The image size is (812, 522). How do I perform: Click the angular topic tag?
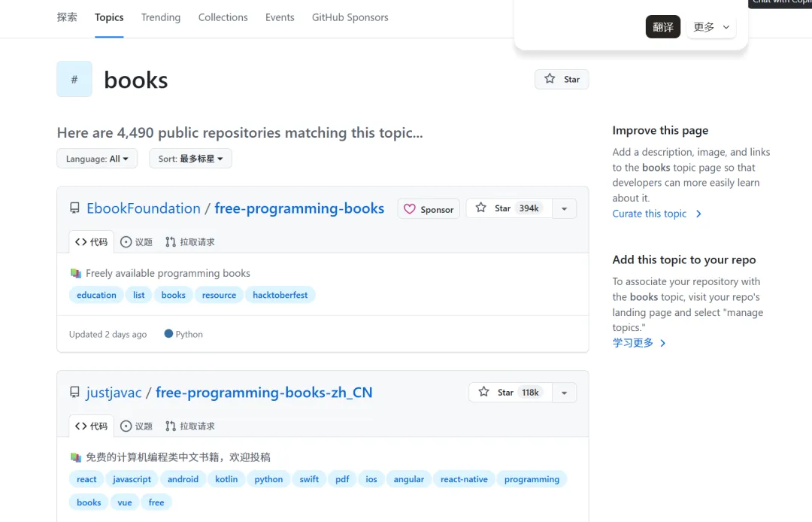408,479
